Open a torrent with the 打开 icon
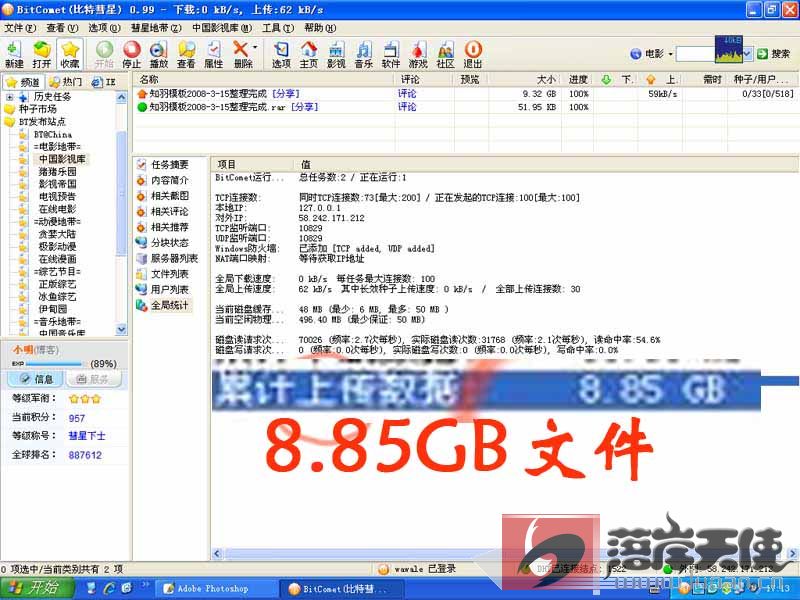Image resolution: width=800 pixels, height=600 pixels. tap(42, 54)
